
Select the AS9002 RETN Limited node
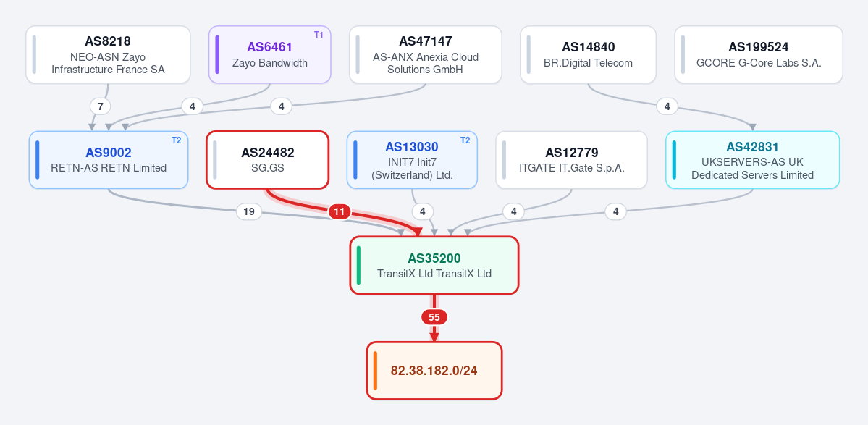(109, 160)
